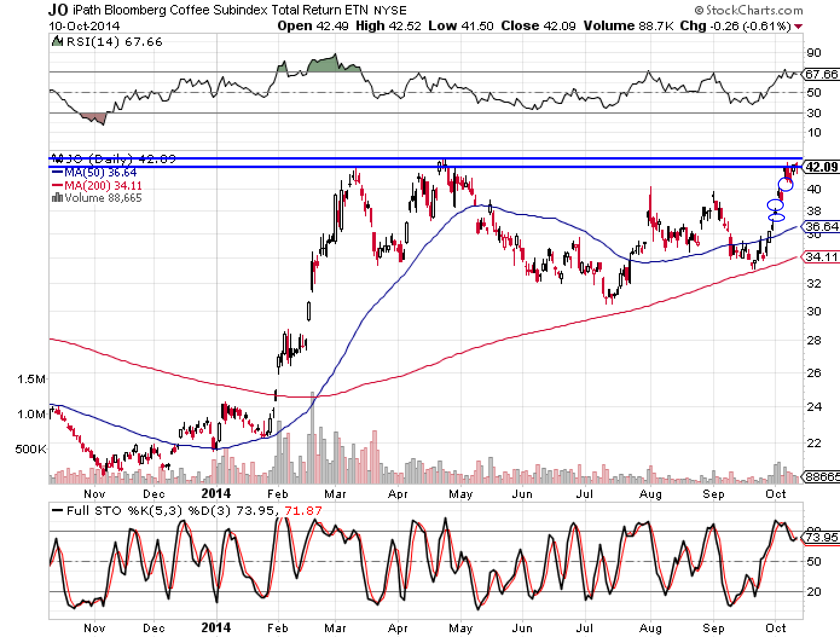Click the red MA(200) legend line swatch
Image resolution: width=840 pixels, height=637 pixels.
[x=56, y=185]
